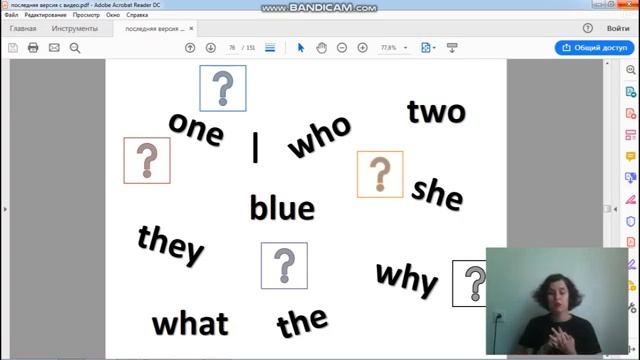
Task: Click the word 'who' on the page
Action: (320, 136)
